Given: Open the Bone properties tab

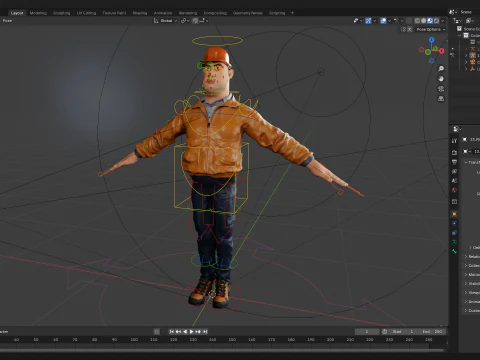Looking at the screenshot, I should coord(454,251).
